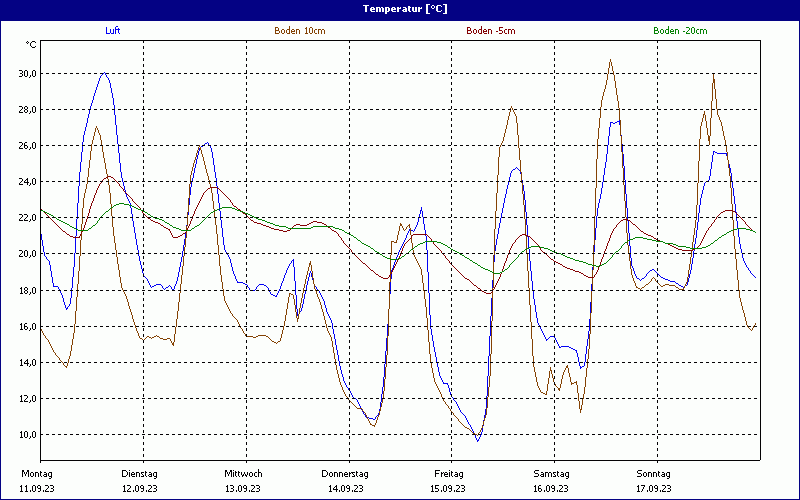This screenshot has height=500, width=800.
Task: Click the 'Mittwoch' day label
Action: click(x=243, y=474)
